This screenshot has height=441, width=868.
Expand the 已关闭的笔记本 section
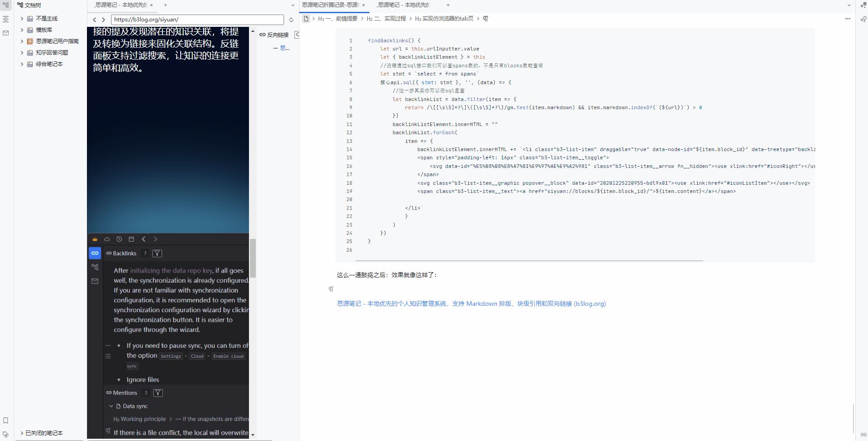click(x=22, y=433)
